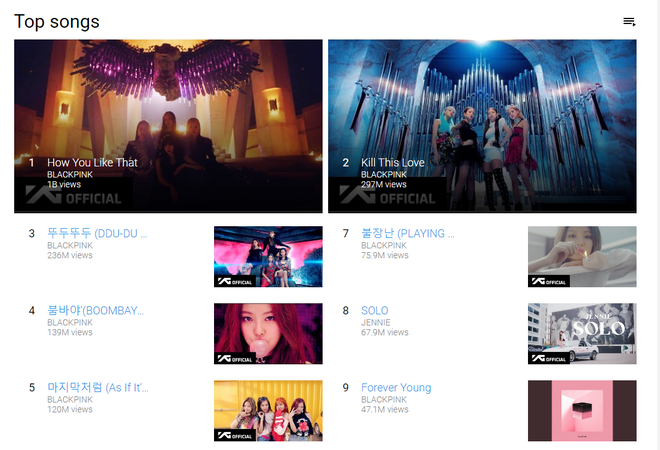
Task: Open the SOLO song link
Action: coord(375,311)
